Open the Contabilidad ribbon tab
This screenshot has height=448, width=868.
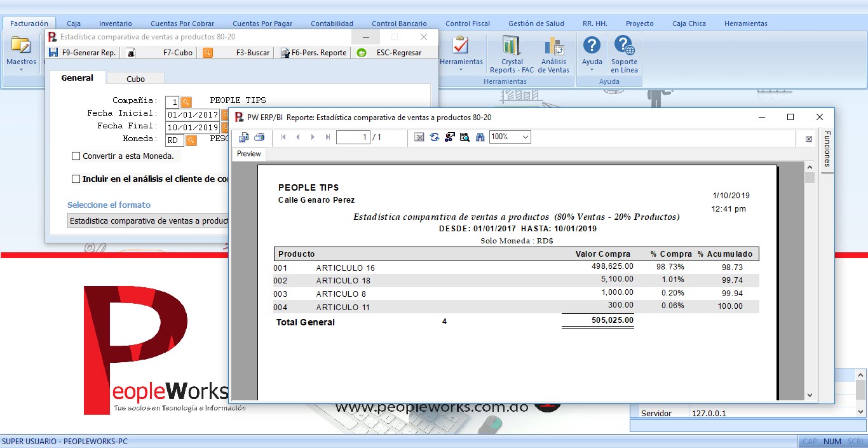click(x=332, y=24)
